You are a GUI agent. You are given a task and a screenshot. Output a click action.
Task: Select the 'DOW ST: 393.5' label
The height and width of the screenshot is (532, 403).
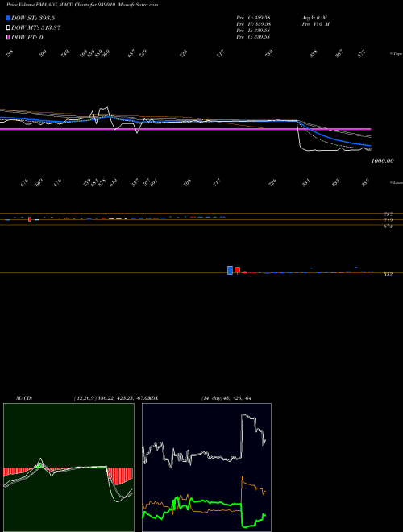point(33,19)
